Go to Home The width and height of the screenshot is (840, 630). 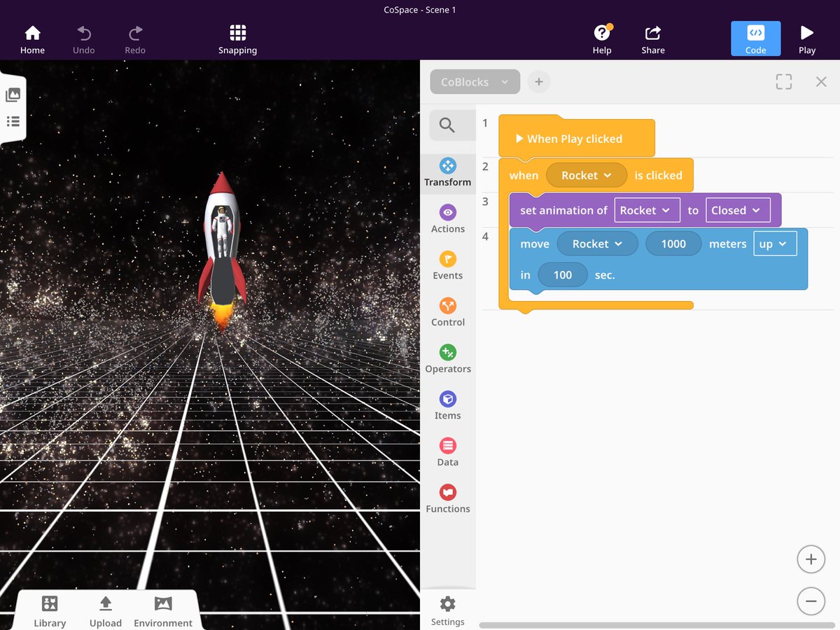(x=32, y=40)
